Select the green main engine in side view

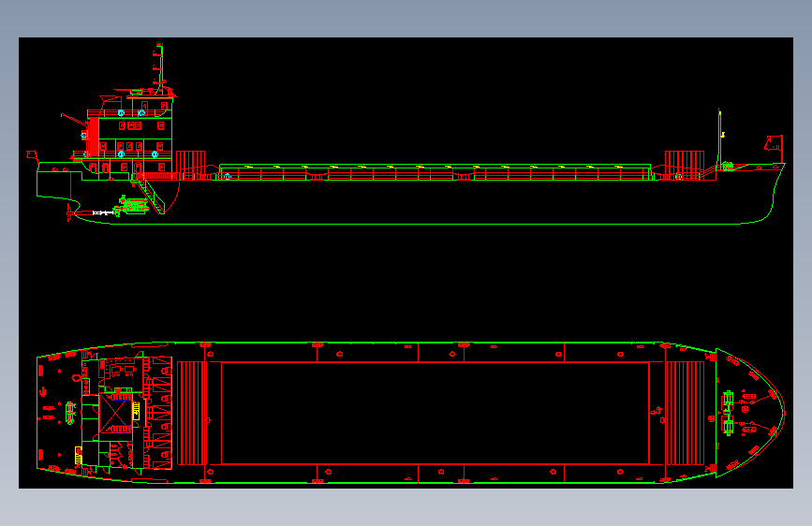133,205
